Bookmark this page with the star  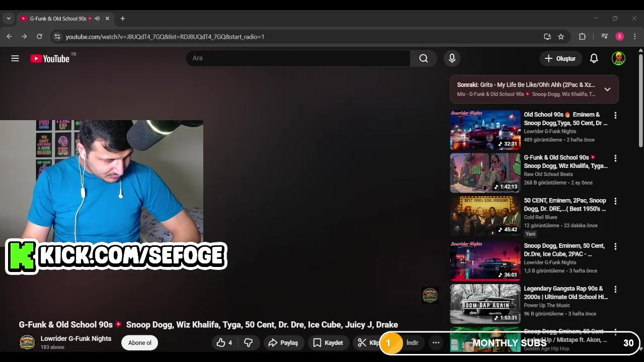point(561,37)
